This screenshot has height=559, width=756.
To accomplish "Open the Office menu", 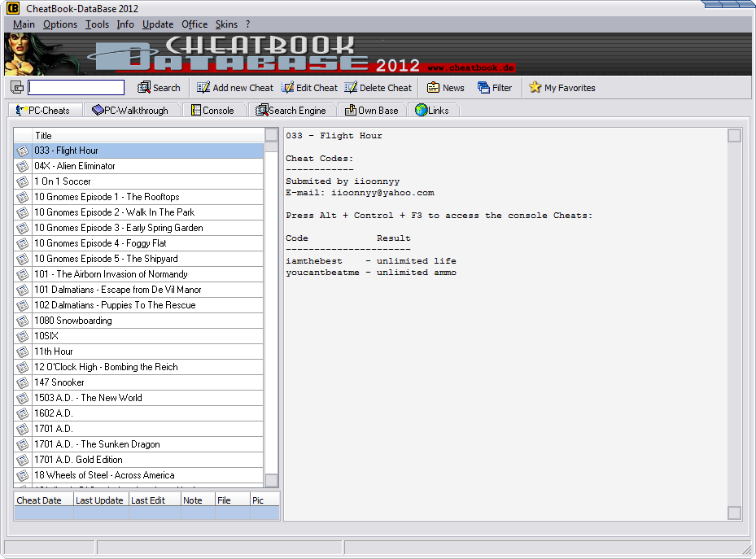I will (194, 24).
